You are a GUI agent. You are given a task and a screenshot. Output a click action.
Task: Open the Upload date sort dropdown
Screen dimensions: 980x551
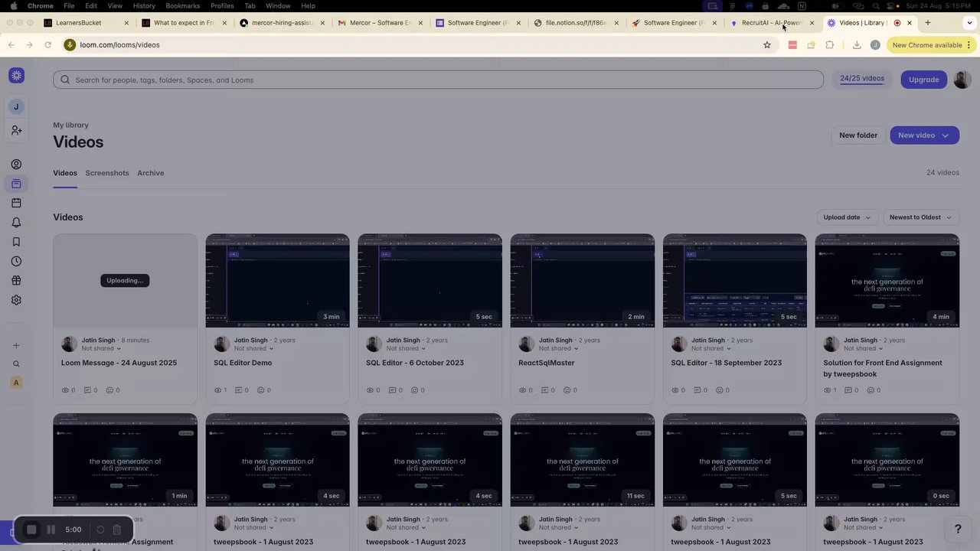(847, 217)
